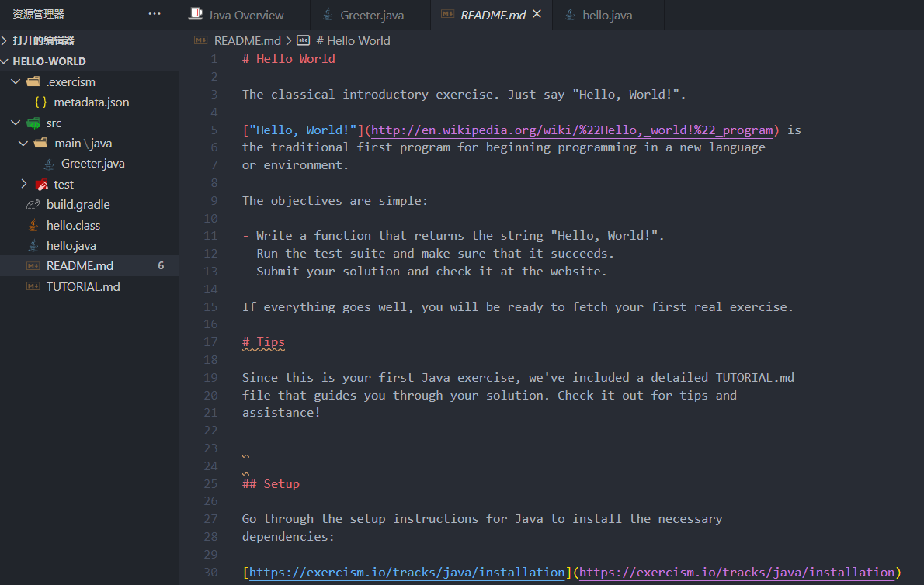Click the TUTORIAL.md markdown icon in tree
Viewport: 924px width, 585px height.
click(33, 286)
